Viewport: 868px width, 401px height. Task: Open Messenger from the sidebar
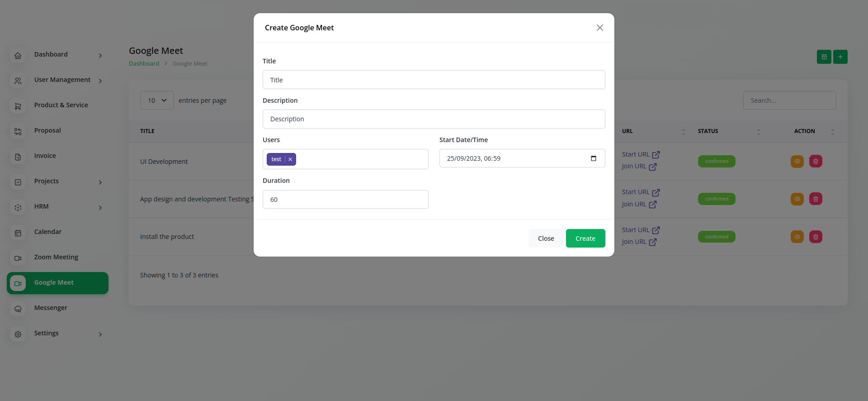[51, 308]
